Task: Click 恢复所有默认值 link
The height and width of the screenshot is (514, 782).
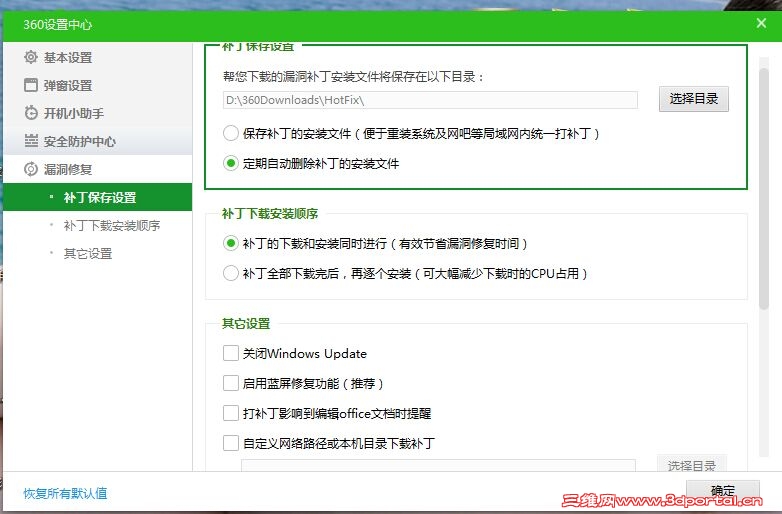Action: coord(65,494)
